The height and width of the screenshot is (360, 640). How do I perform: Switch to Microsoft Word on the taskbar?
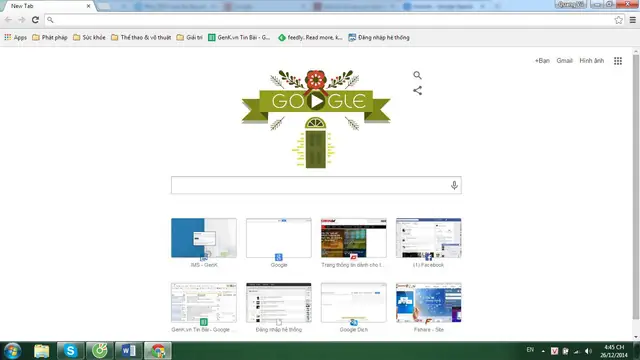(129, 351)
